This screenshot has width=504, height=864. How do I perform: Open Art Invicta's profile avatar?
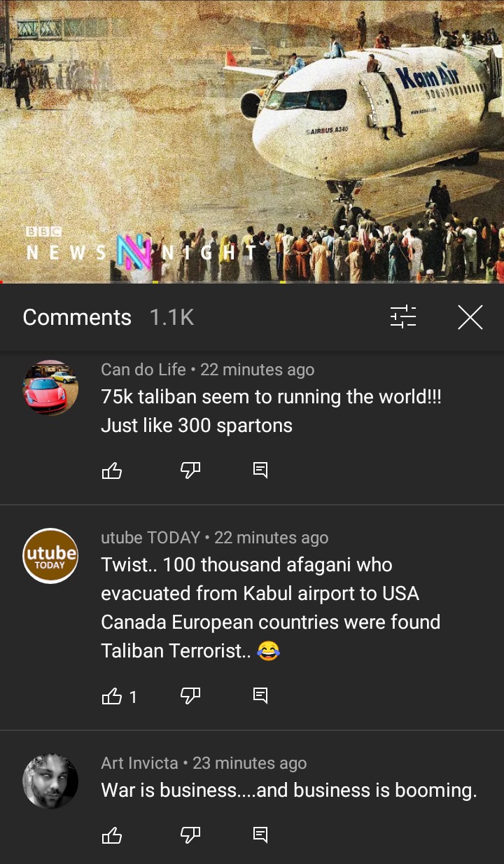pos(50,781)
